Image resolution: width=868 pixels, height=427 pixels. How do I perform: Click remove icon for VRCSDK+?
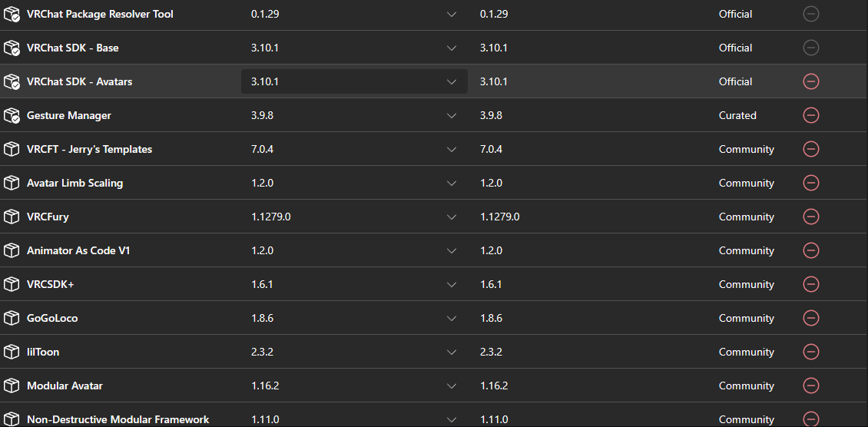[810, 284]
